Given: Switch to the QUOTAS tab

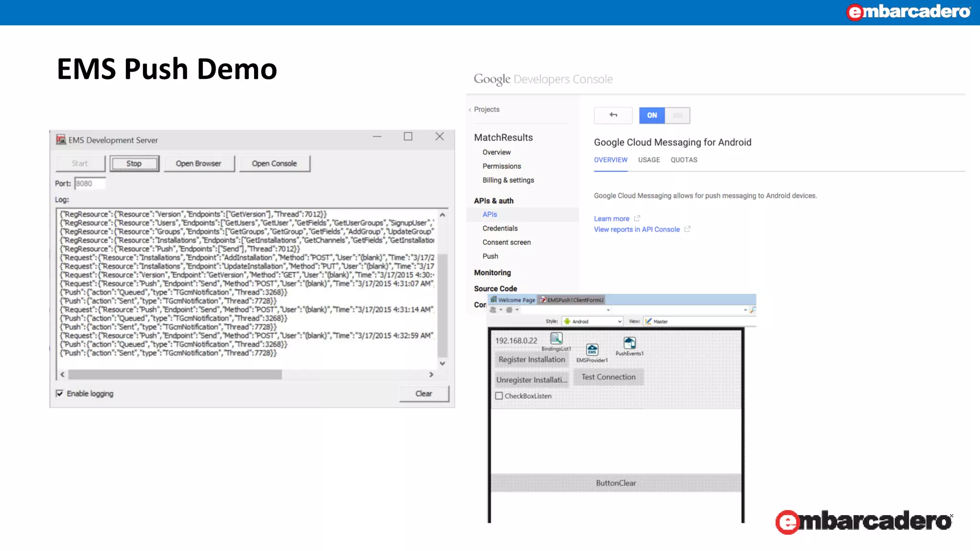Looking at the screenshot, I should click(684, 160).
